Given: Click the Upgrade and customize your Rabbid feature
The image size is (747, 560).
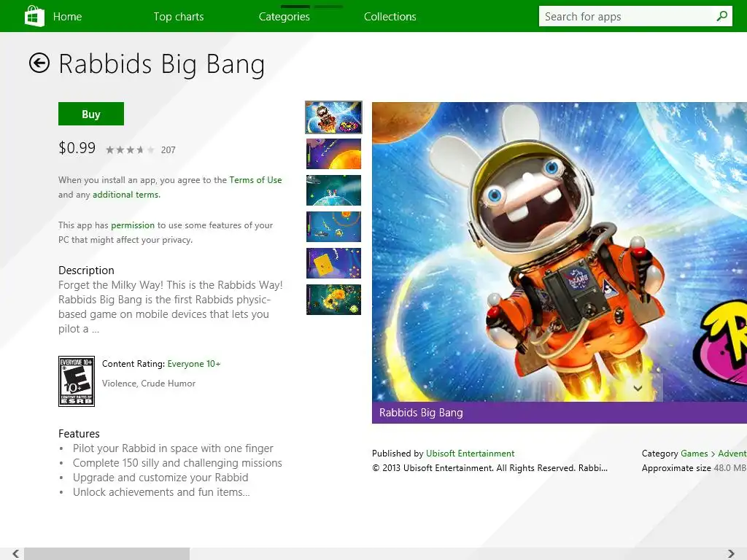Looking at the screenshot, I should (x=160, y=478).
